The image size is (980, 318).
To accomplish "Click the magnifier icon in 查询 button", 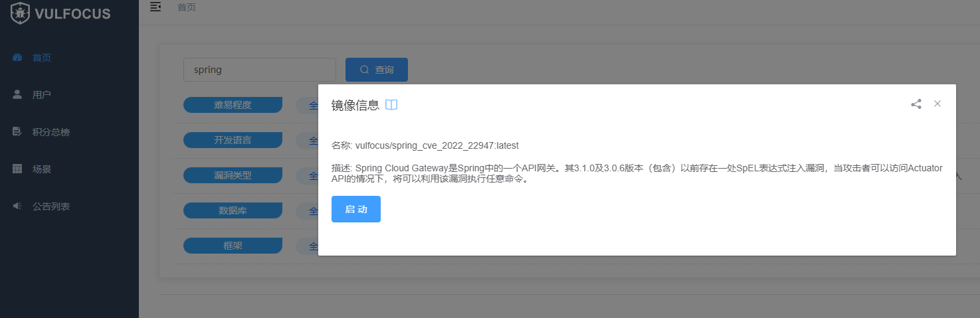I will point(365,70).
